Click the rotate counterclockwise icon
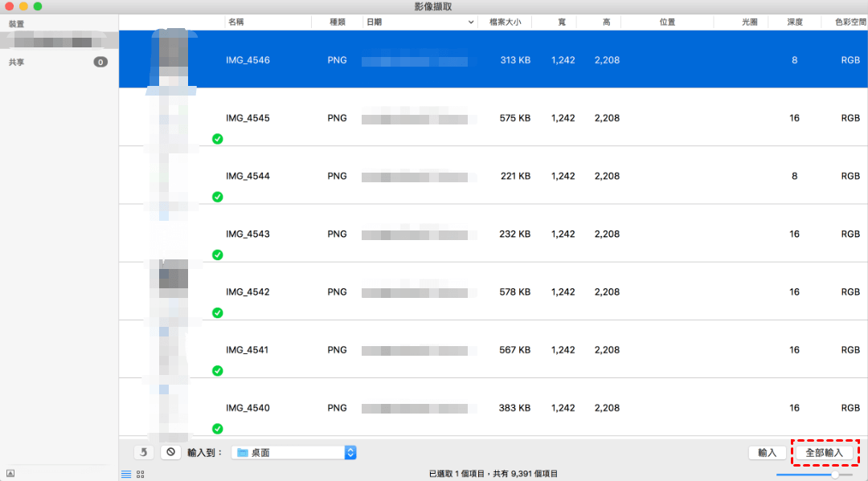 coord(144,452)
